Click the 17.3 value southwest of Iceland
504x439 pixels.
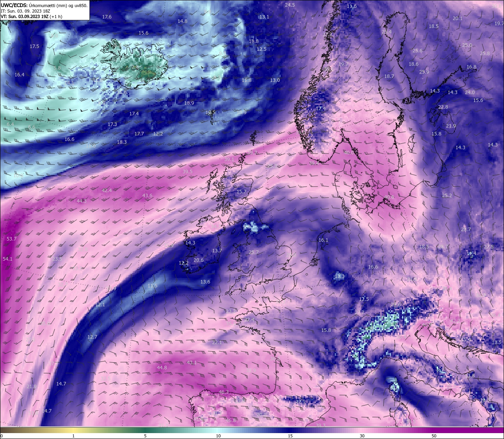[112, 124]
